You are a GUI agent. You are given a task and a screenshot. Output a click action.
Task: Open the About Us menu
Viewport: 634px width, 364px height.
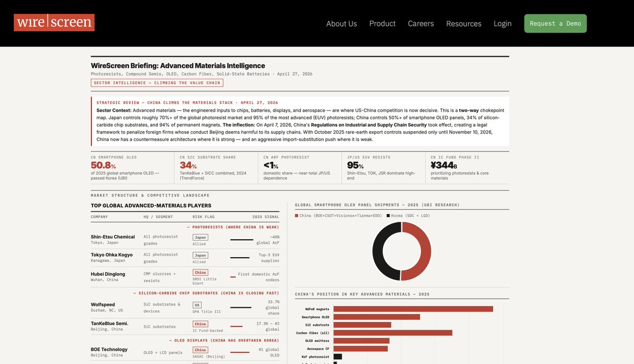tap(341, 24)
